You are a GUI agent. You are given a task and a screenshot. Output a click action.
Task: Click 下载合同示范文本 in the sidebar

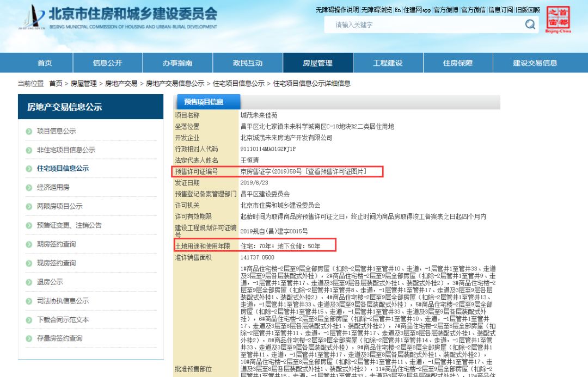point(64,319)
